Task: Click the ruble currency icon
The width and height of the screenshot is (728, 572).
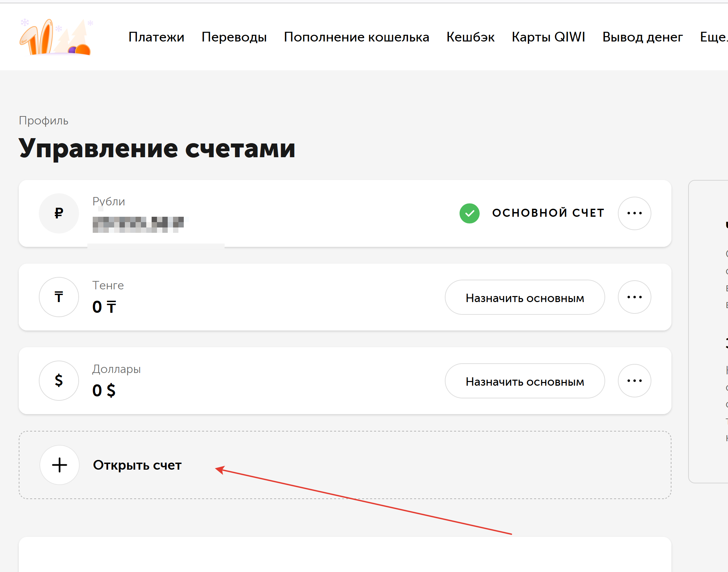Action: coord(59,213)
